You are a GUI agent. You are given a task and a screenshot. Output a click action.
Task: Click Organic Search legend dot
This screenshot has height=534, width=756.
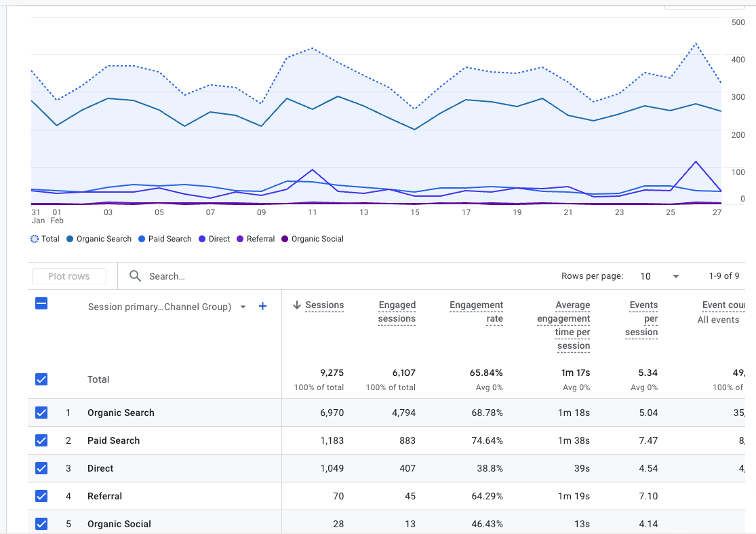70,239
